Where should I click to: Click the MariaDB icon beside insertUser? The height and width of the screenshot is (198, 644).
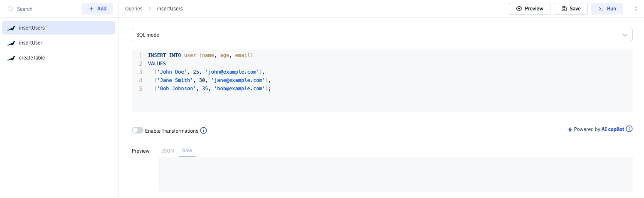tap(12, 43)
